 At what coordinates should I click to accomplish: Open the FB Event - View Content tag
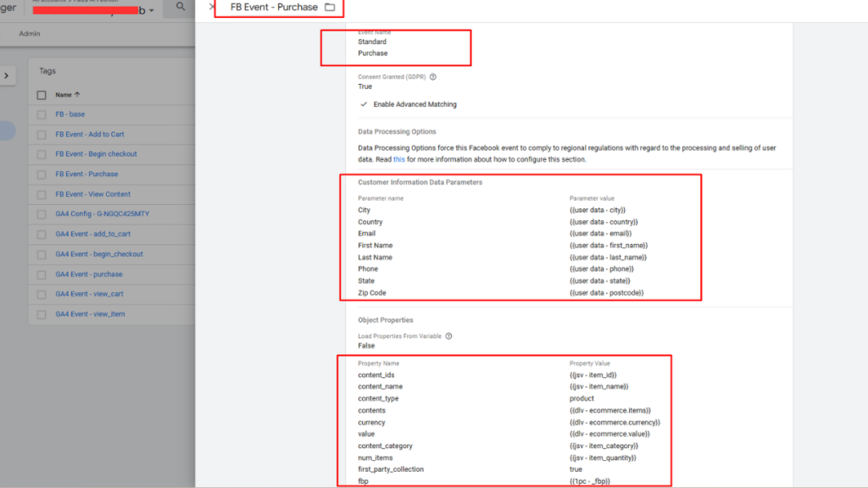click(93, 194)
